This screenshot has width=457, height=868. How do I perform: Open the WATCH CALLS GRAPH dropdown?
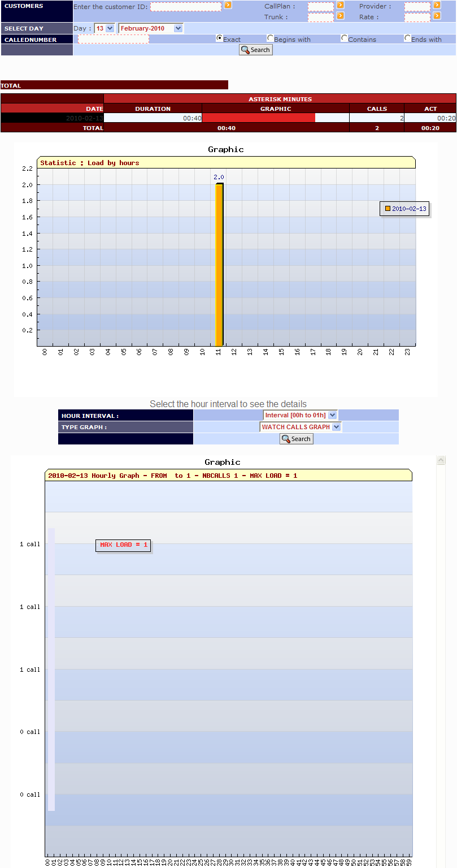[x=300, y=427]
